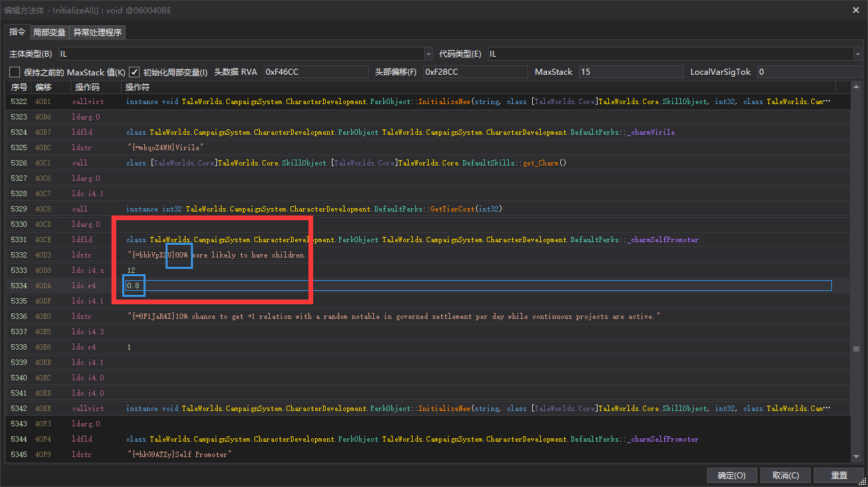Select row 5337 ldc.i4.3
The width and height of the screenshot is (868, 487).
pos(429,332)
